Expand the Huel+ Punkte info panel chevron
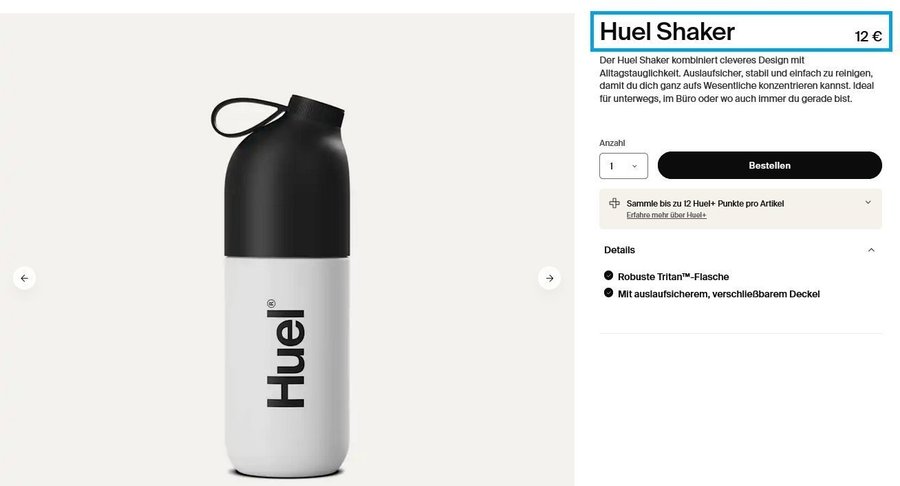Viewport: 900px width, 486px height. click(868, 202)
